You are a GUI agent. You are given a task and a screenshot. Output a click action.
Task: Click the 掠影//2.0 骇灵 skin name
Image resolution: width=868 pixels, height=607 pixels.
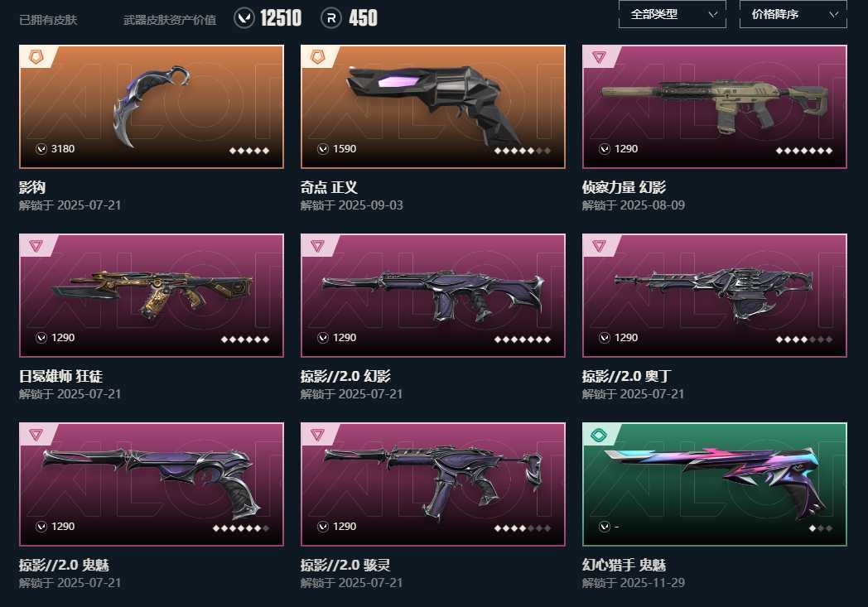point(345,565)
